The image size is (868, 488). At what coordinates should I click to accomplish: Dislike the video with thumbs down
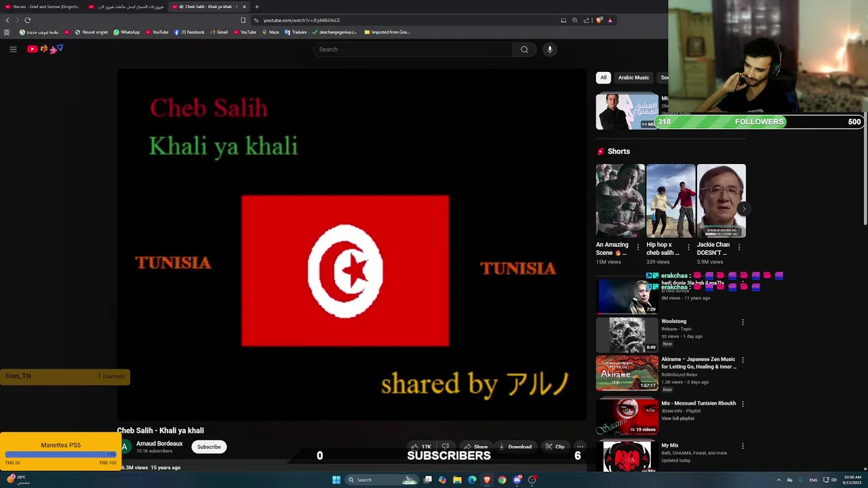click(x=446, y=447)
